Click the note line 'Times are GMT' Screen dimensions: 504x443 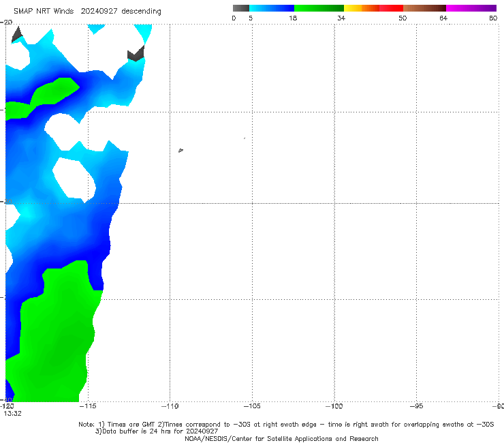(x=131, y=425)
